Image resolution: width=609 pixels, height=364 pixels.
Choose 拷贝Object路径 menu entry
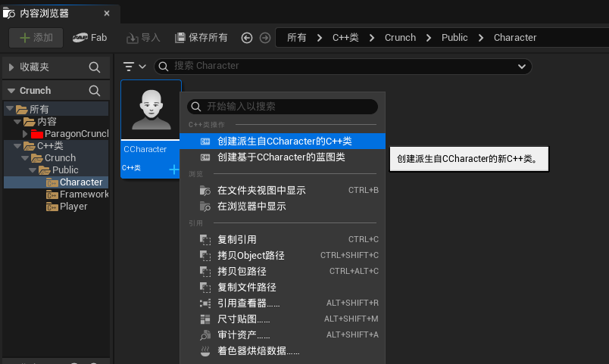283,255
